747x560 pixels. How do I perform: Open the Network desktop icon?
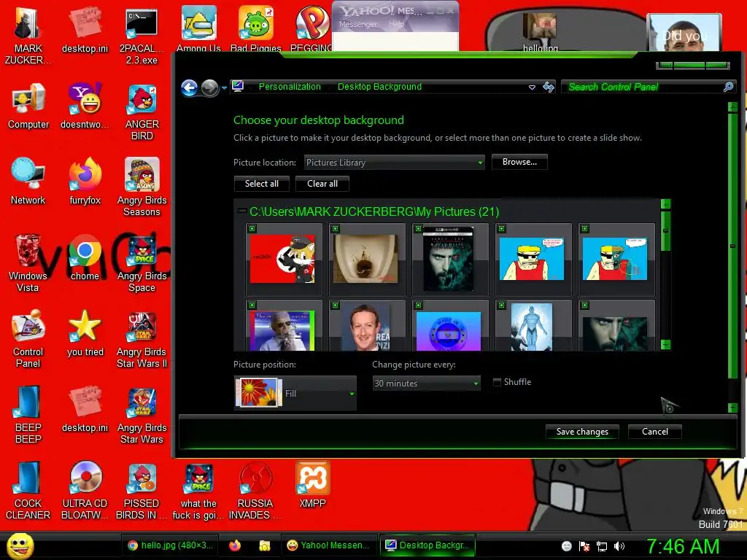28,182
